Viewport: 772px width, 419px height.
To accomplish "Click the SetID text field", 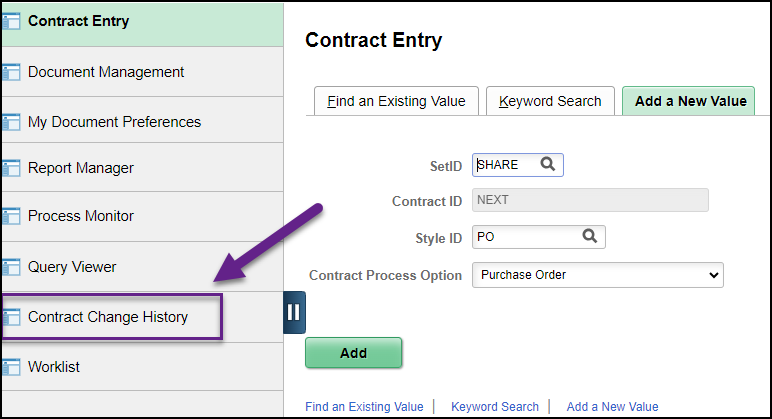I will [x=505, y=165].
